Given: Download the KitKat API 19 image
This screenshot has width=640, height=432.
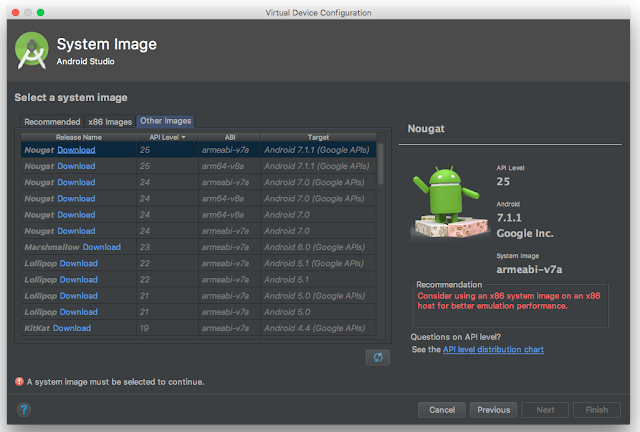Looking at the screenshot, I should click(x=72, y=328).
